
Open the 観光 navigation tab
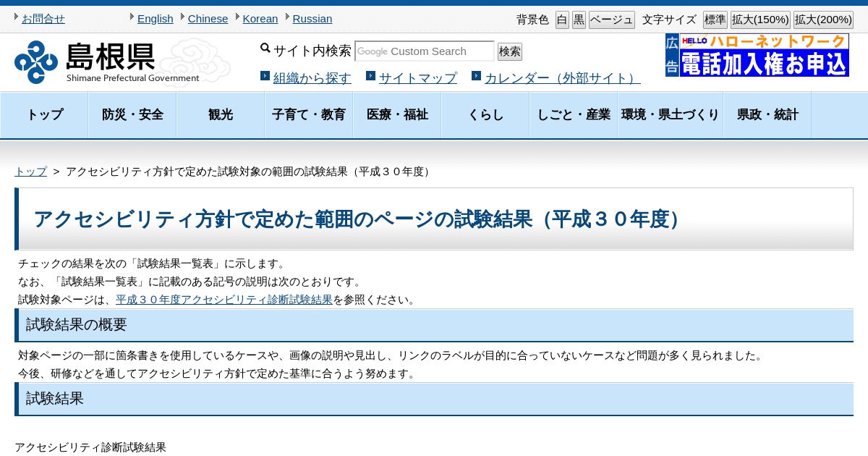[x=221, y=114]
